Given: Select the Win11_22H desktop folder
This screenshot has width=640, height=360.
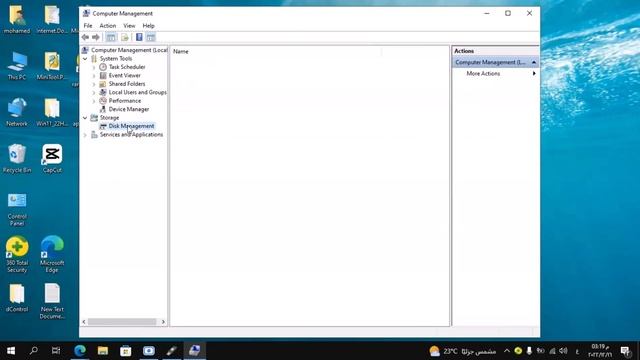Looking at the screenshot, I should coord(52,112).
